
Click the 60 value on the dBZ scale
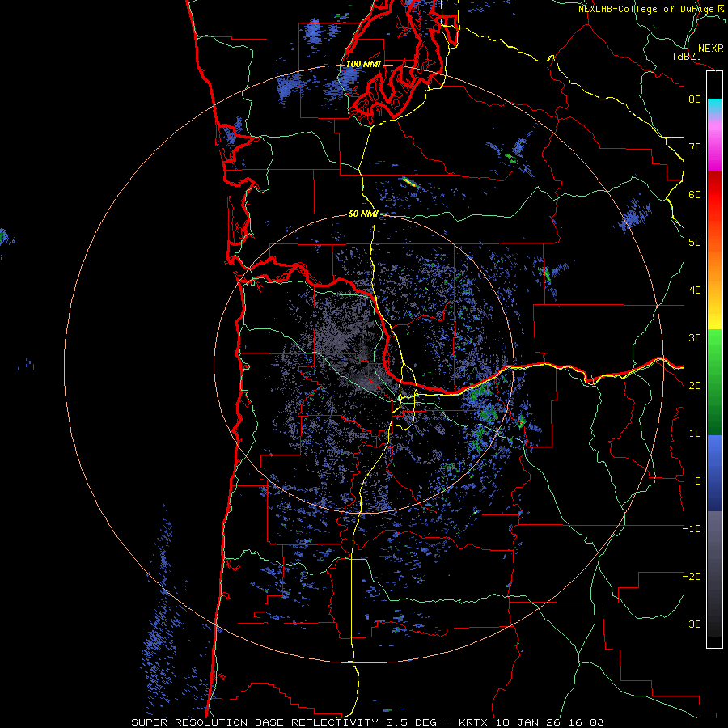click(695, 194)
